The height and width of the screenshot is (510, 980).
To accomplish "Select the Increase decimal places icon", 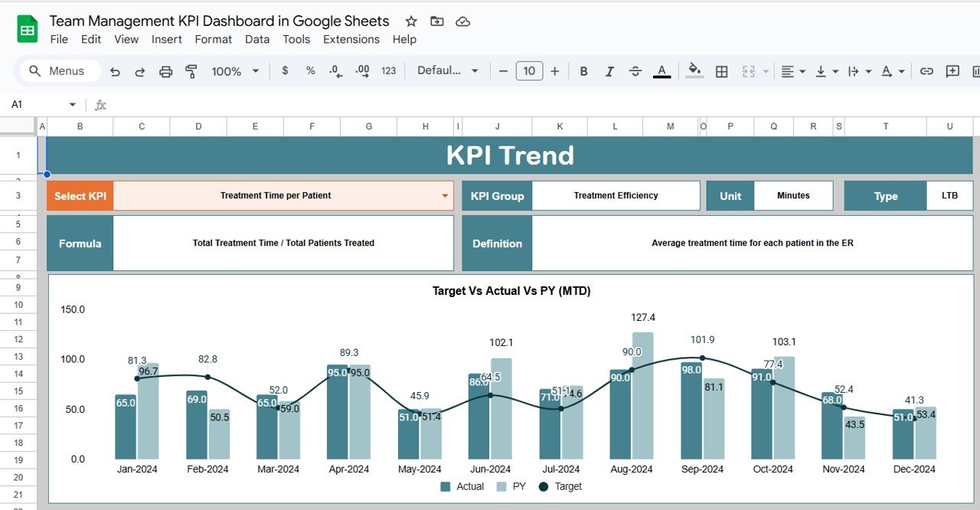I will (x=361, y=70).
